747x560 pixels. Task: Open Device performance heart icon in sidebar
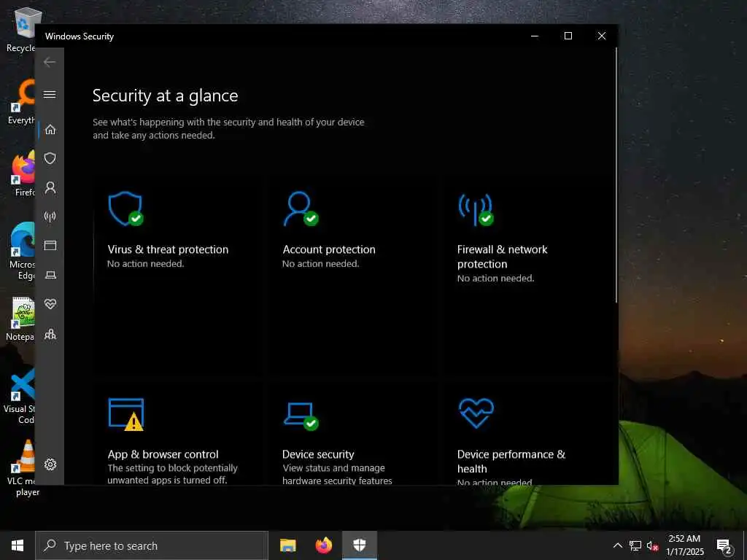[50, 304]
